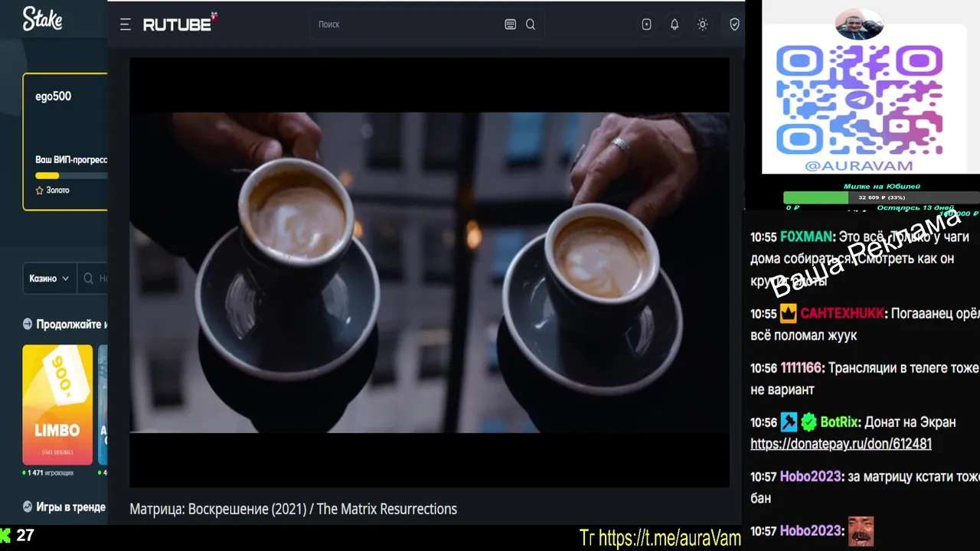Click the Игры в тренде section icon
This screenshot has width=980, height=551.
(28, 507)
